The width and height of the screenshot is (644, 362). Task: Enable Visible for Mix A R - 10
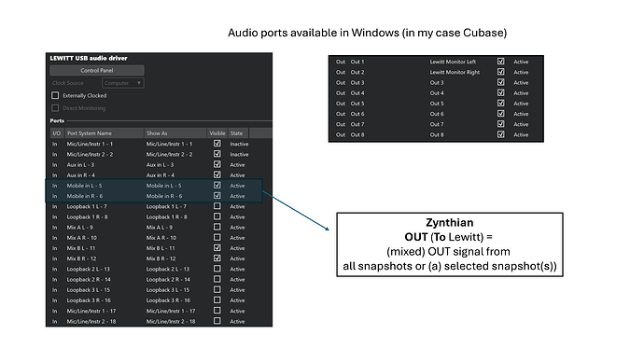pos(217,237)
